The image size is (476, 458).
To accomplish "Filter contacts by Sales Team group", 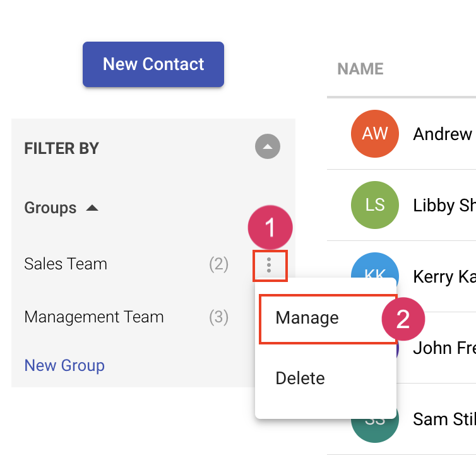I will [66, 264].
